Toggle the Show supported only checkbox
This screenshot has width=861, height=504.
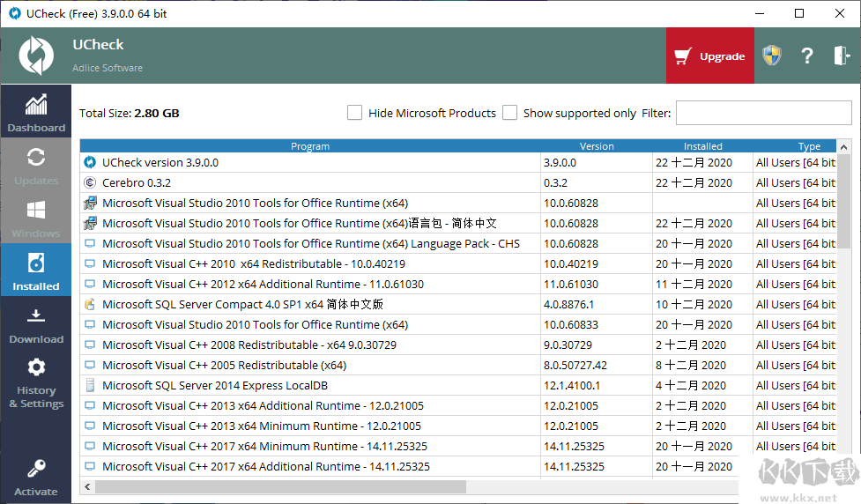point(510,113)
